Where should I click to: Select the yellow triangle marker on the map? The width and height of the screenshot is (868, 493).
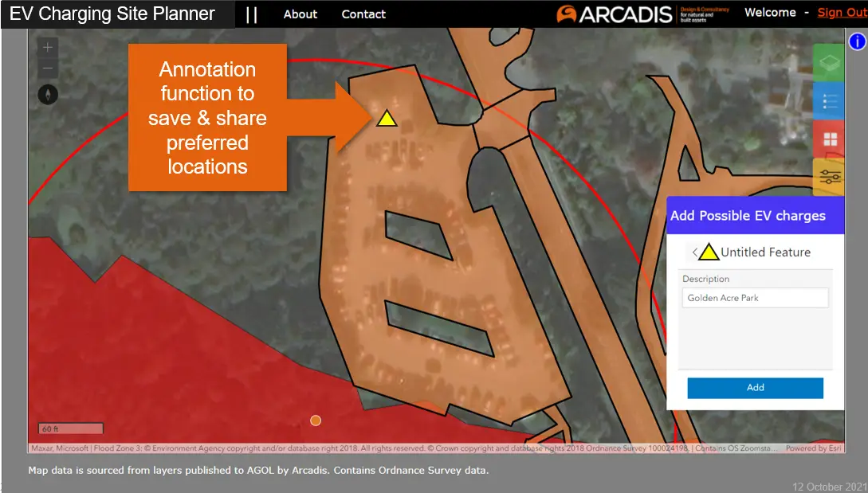(x=387, y=119)
